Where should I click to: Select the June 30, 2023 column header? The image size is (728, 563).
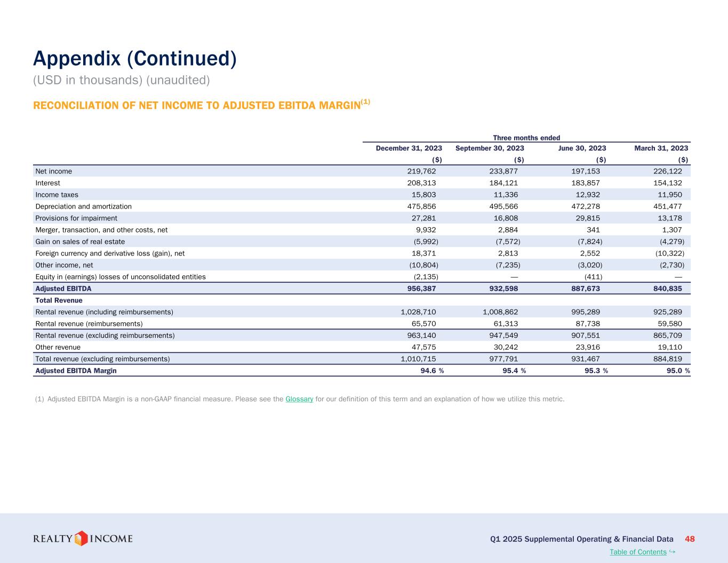click(582, 148)
